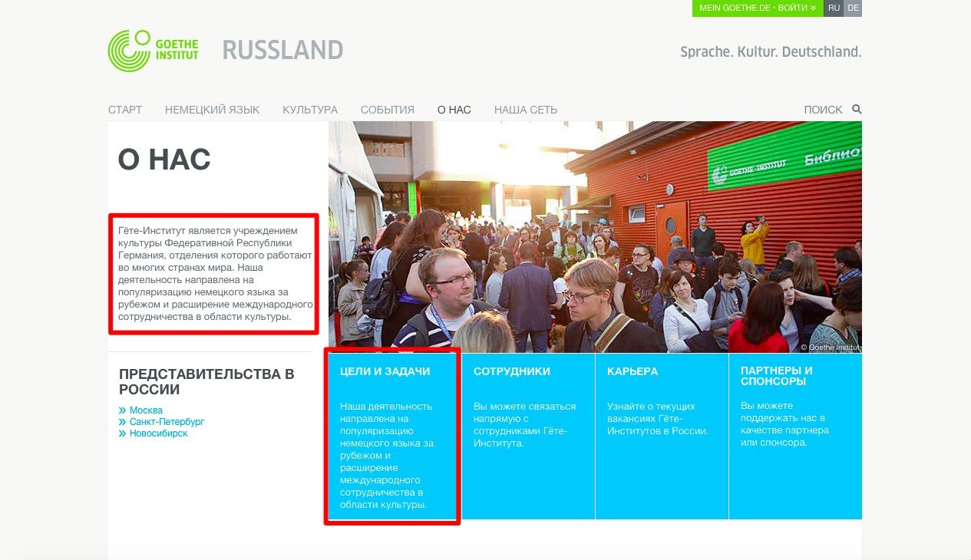Click the double-arrow icon beside Москва

pyautogui.click(x=123, y=410)
